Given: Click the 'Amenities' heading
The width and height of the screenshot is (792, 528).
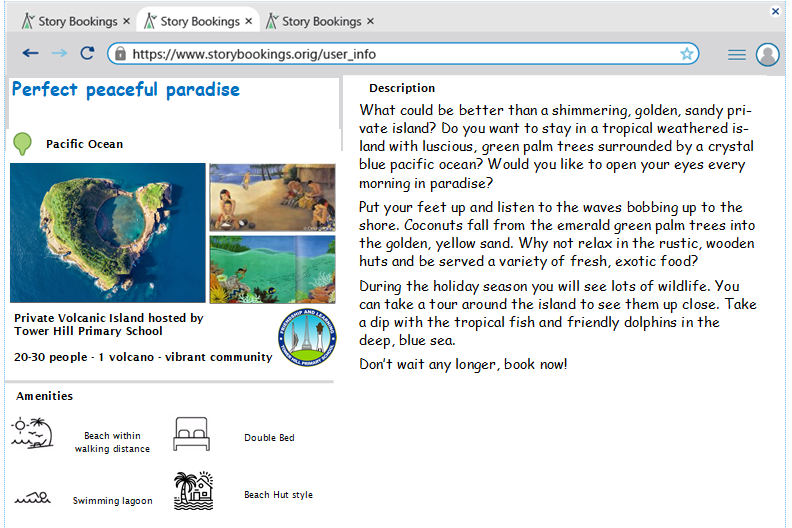Looking at the screenshot, I should (x=44, y=396).
